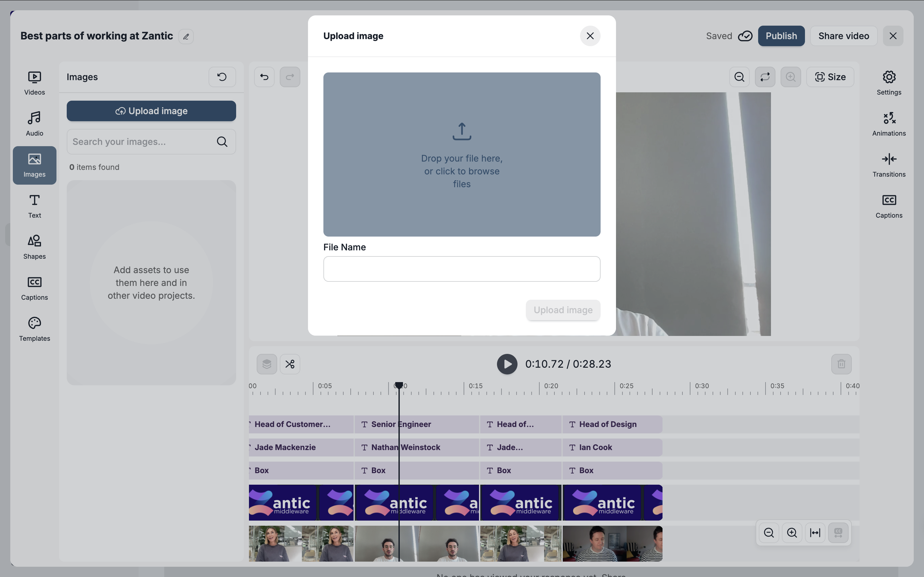Fit timeline to width icon
Screen dimensions: 924x577
click(815, 533)
